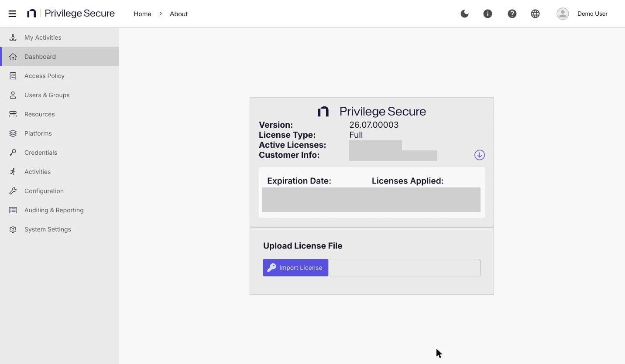Select Dashboard in the sidebar
The height and width of the screenshot is (364, 625).
click(x=59, y=57)
